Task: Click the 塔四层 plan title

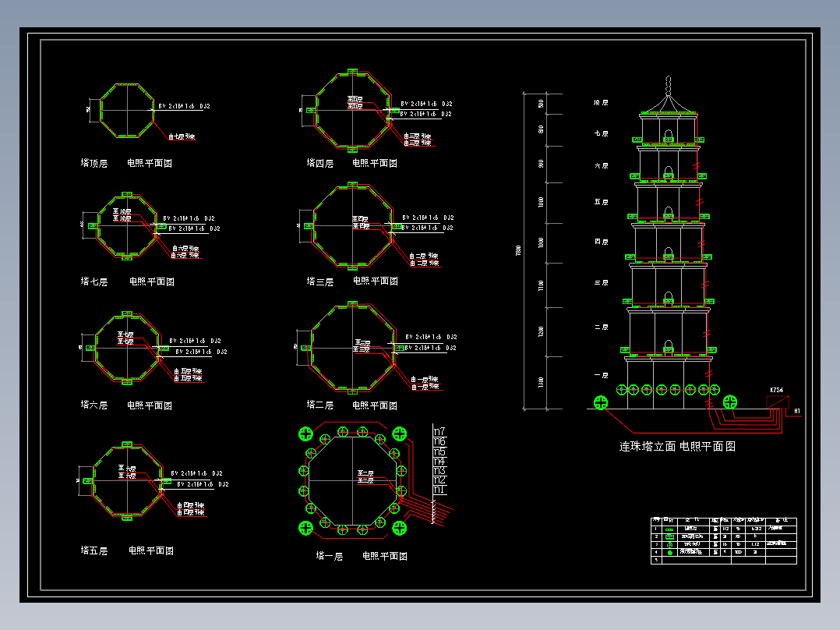Action: coord(319,163)
